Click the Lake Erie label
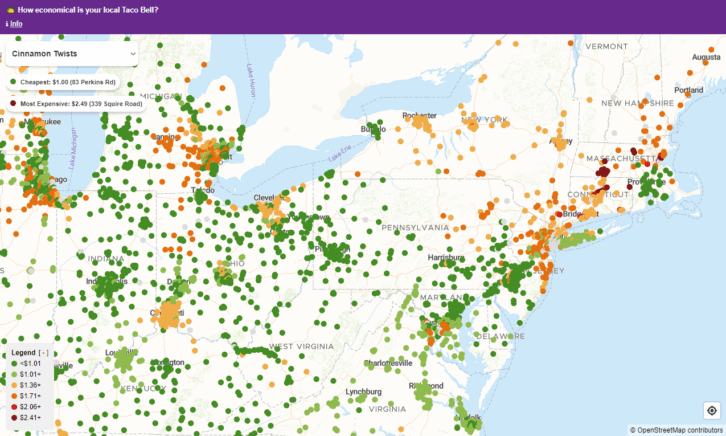726x436 pixels. 340,153
